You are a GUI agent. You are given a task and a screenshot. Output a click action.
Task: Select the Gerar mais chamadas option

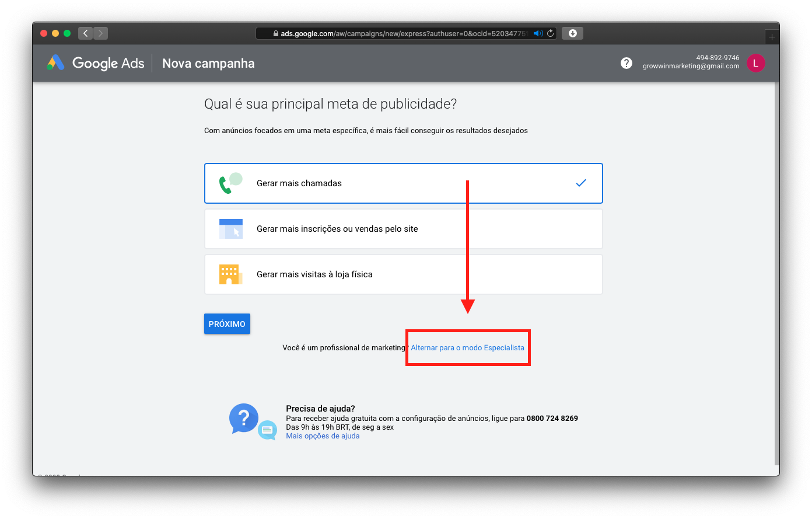click(x=404, y=183)
